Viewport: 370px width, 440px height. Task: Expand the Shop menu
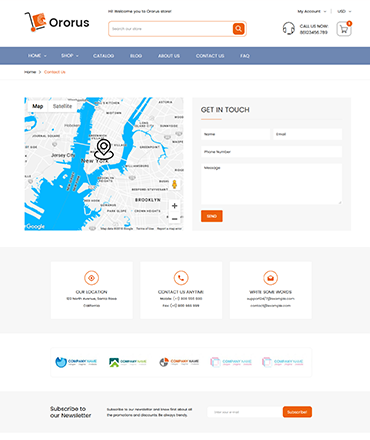coord(70,56)
